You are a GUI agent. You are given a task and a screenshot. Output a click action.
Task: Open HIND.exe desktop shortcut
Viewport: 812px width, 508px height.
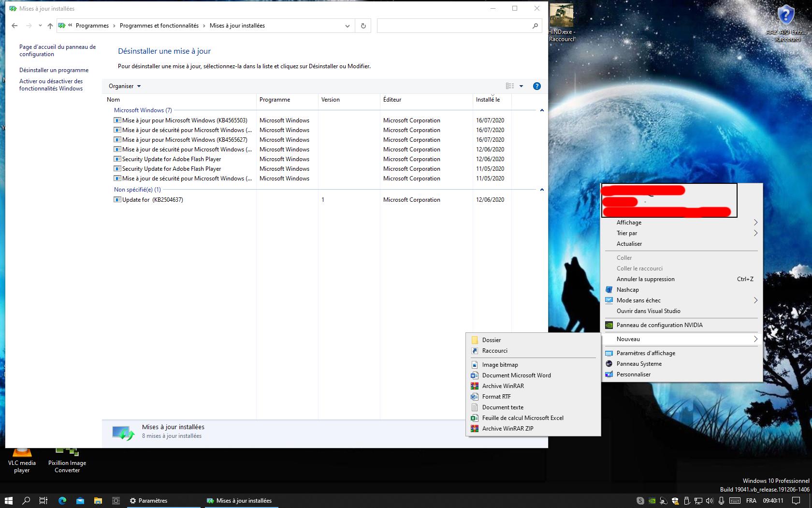click(561, 23)
